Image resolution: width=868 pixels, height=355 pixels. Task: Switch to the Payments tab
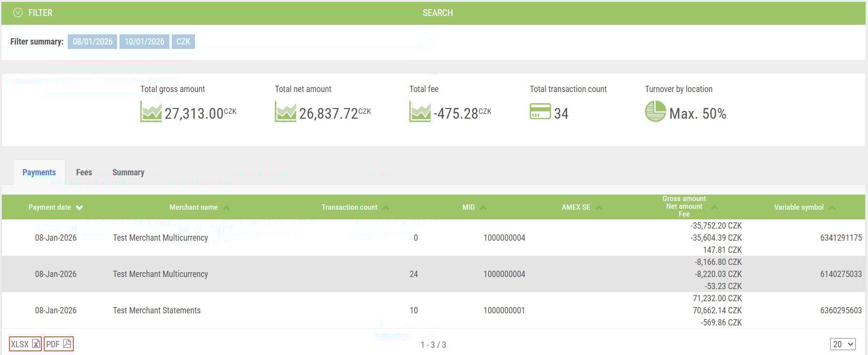39,172
